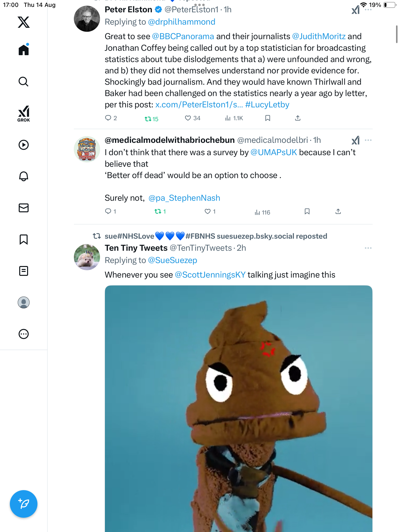This screenshot has height=532, width=399.
Task: Click the X logo in sidebar
Action: (24, 22)
